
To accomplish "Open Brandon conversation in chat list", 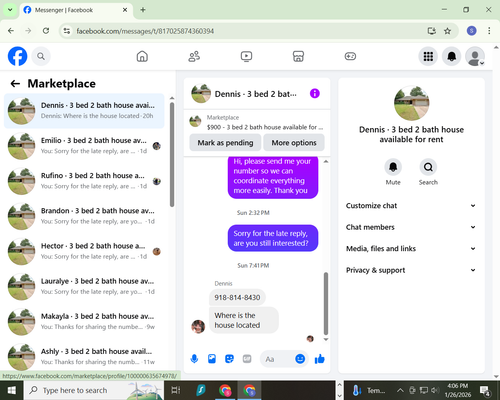I will pos(84,216).
